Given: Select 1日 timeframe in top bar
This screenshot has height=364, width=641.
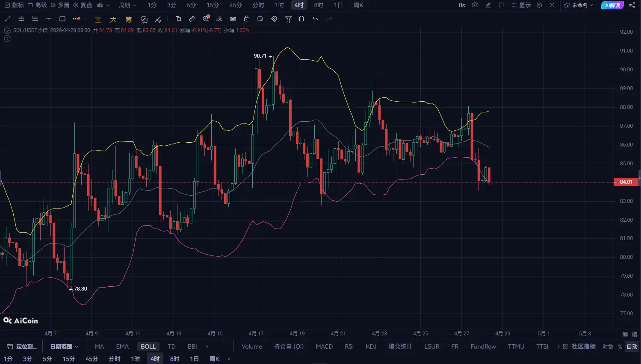Looking at the screenshot, I should [338, 5].
